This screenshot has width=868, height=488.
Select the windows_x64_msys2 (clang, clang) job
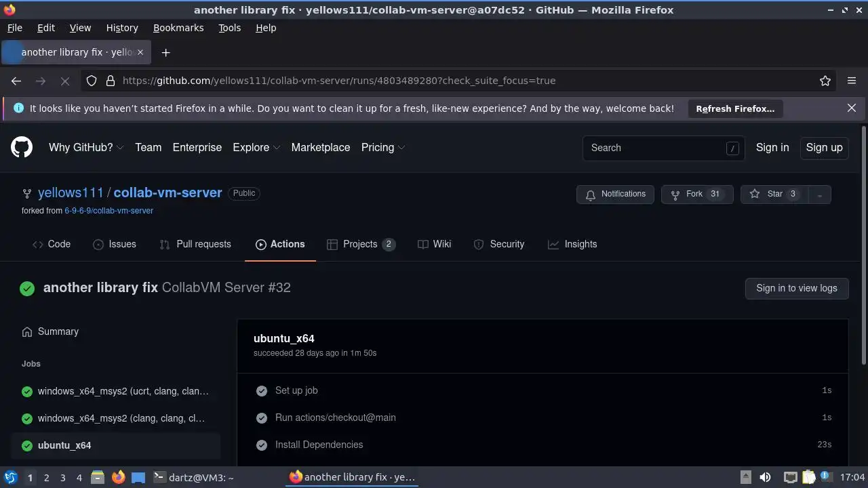click(115, 418)
